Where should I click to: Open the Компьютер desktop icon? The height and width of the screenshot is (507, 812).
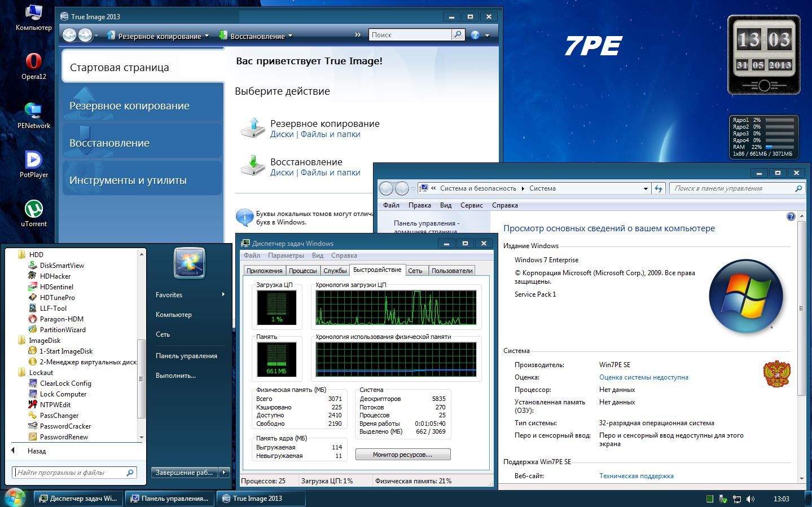pos(33,17)
